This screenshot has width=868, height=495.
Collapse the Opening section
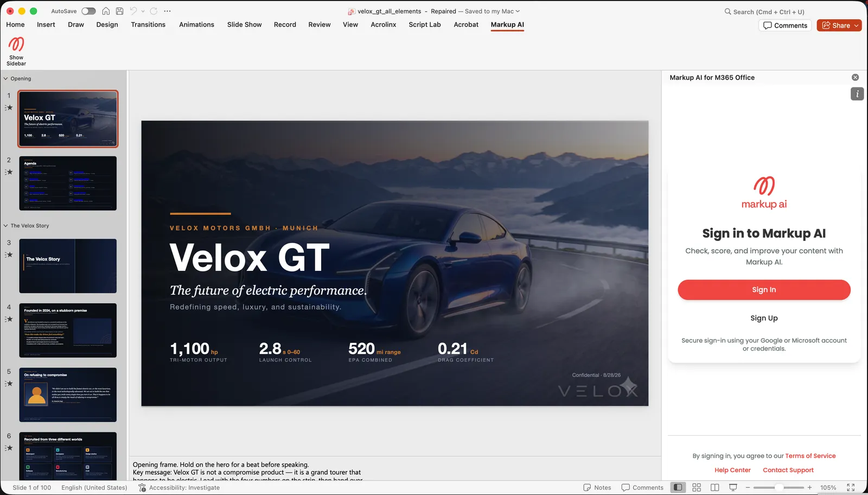[6, 79]
